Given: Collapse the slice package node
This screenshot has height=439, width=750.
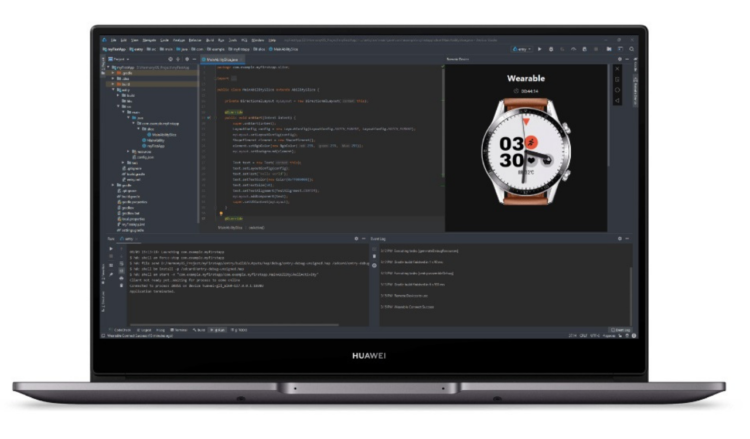Looking at the screenshot, I should tap(139, 129).
